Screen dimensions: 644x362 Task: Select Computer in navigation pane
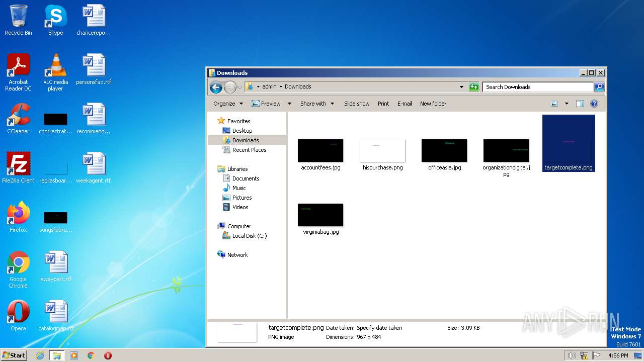(x=234, y=226)
